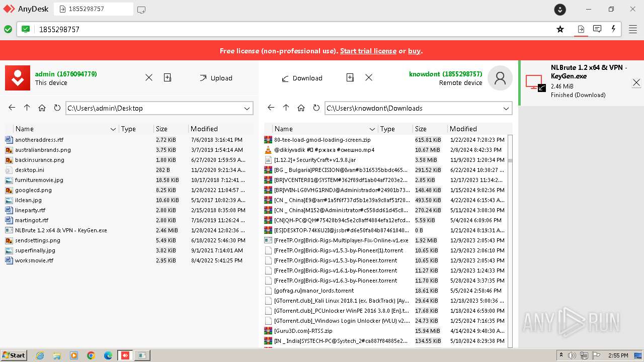
Task: Click the green connection status icon
Action: (8, 29)
